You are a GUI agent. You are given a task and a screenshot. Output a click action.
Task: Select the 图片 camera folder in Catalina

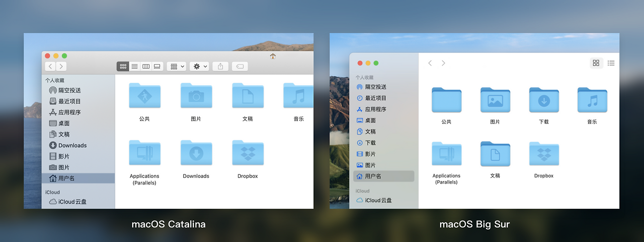[x=196, y=96]
